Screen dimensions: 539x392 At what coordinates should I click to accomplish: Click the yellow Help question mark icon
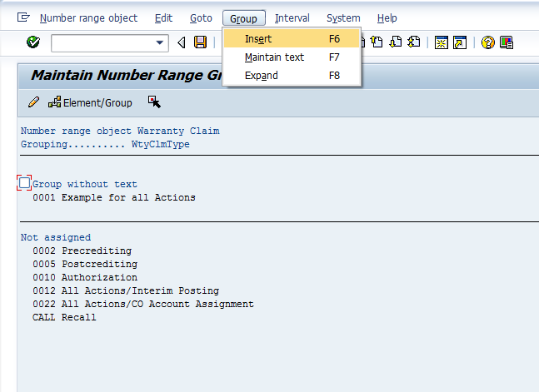click(488, 42)
